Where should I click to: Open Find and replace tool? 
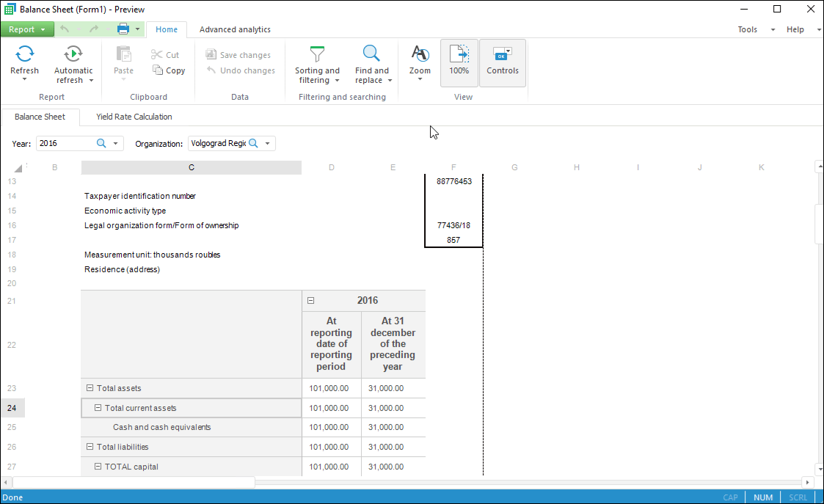371,54
